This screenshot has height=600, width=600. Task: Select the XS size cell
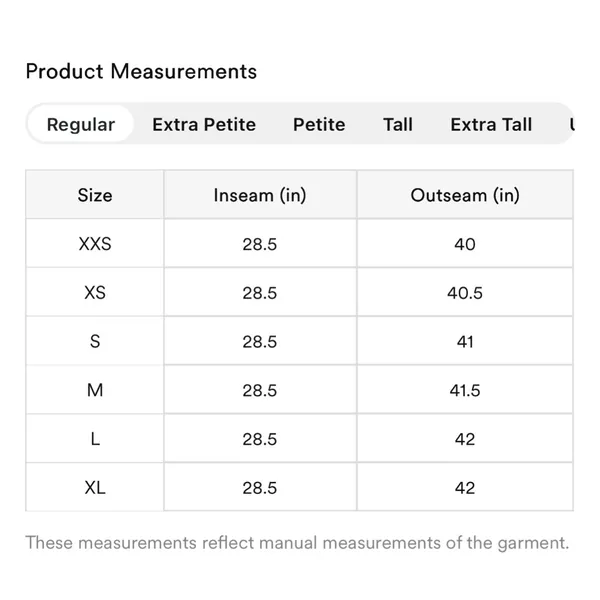(x=95, y=293)
